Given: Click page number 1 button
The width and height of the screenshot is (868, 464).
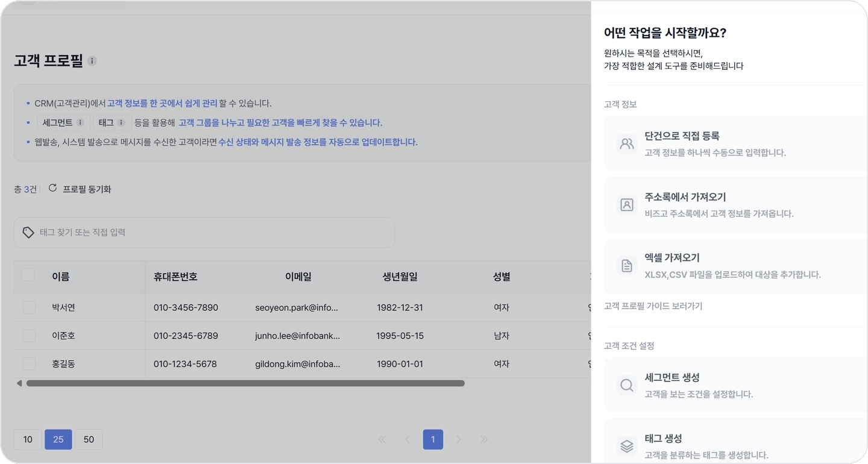Looking at the screenshot, I should [x=433, y=439].
